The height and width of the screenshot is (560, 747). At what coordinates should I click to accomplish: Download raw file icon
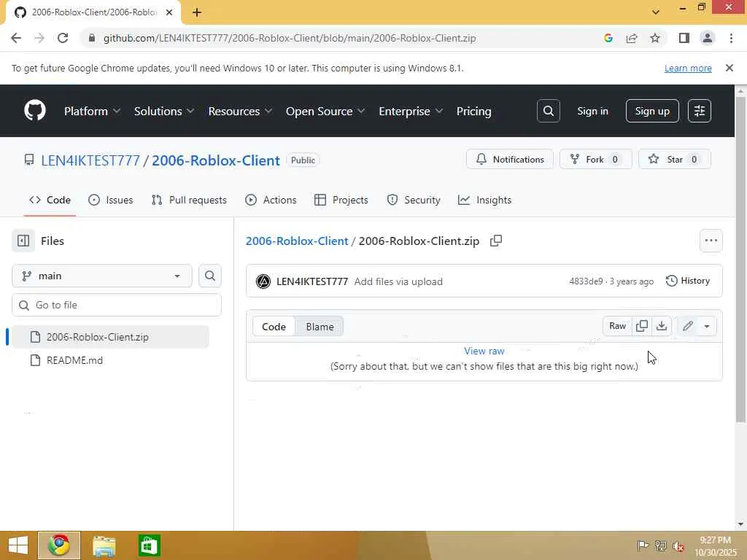pos(661,326)
